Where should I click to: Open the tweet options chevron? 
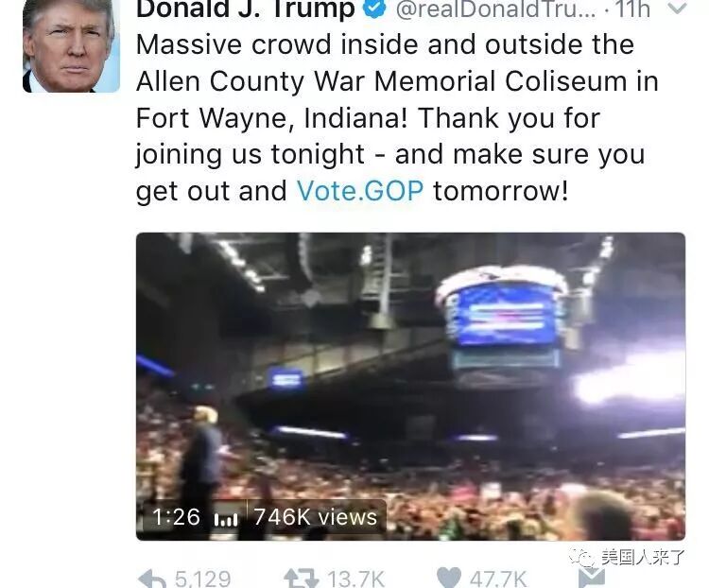[x=677, y=8]
